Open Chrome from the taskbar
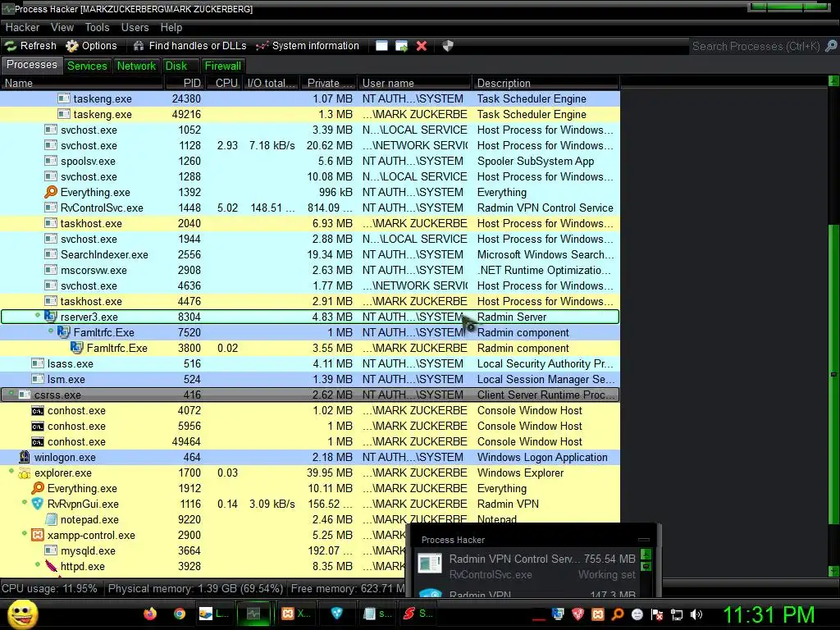840x630 pixels. tap(180, 614)
